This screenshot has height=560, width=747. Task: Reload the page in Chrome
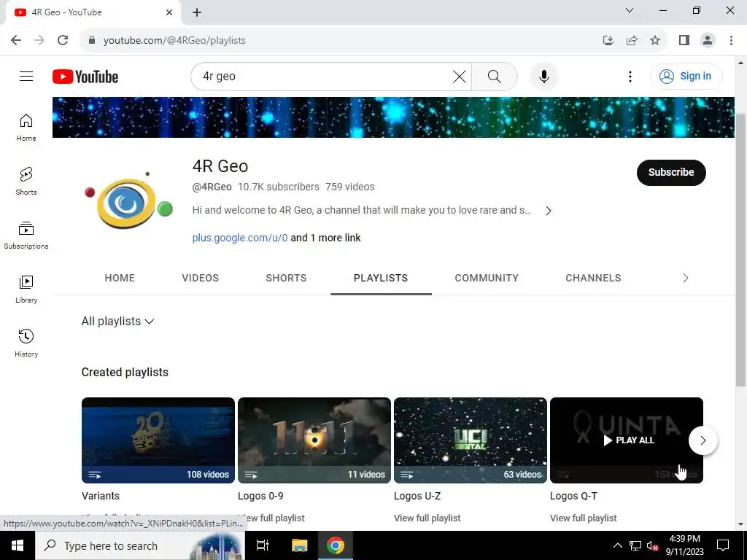(63, 40)
